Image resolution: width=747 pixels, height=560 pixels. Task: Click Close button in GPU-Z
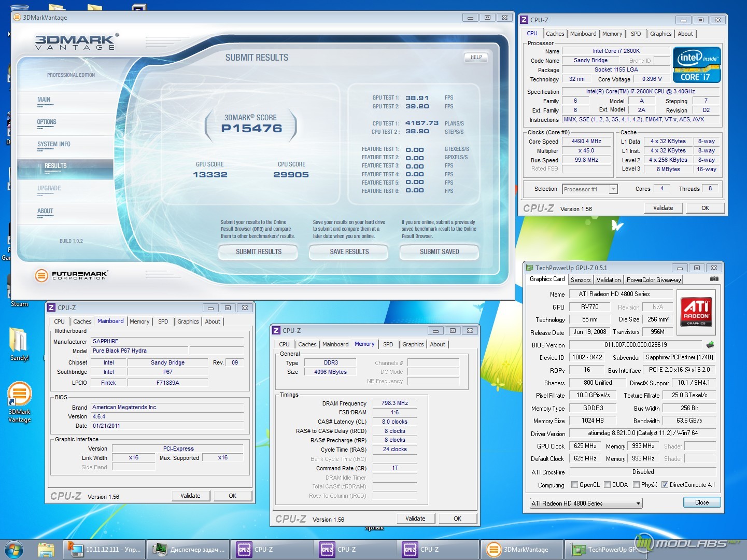702,502
